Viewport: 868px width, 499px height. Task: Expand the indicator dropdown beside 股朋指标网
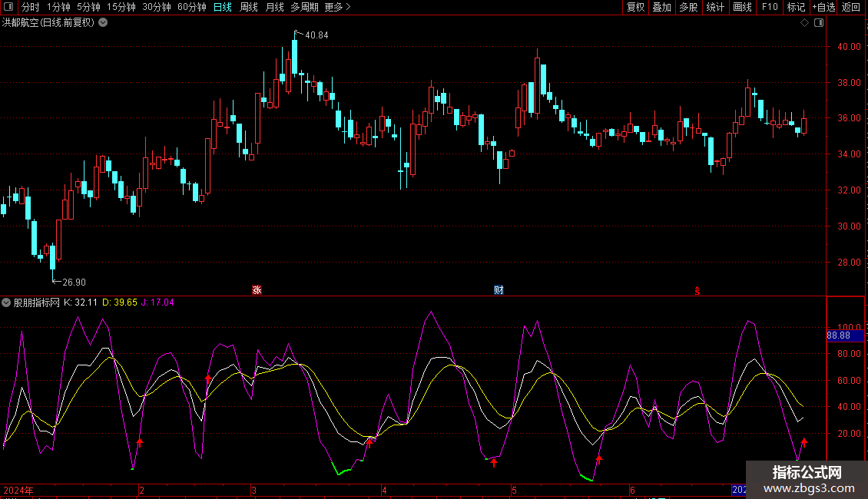[x=7, y=302]
